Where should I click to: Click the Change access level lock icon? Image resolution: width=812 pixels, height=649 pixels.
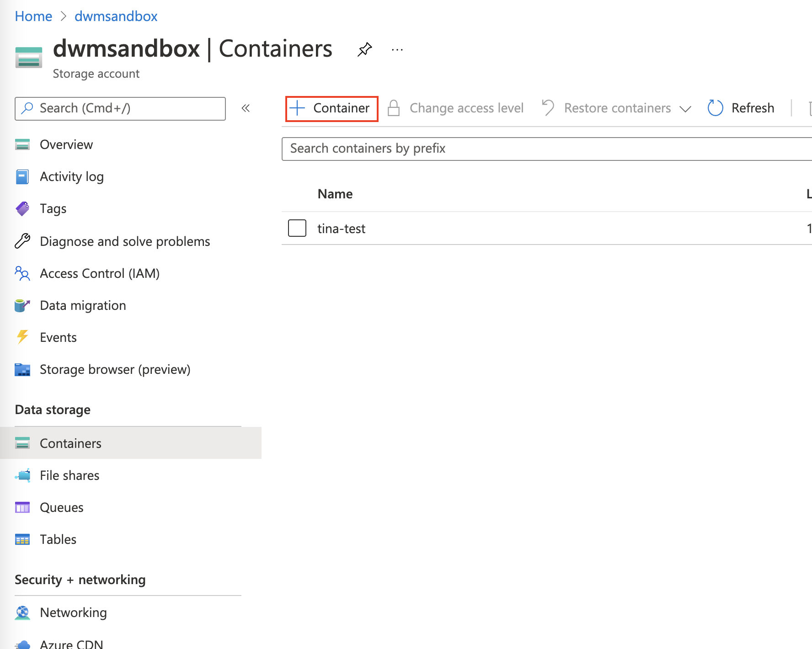(394, 108)
